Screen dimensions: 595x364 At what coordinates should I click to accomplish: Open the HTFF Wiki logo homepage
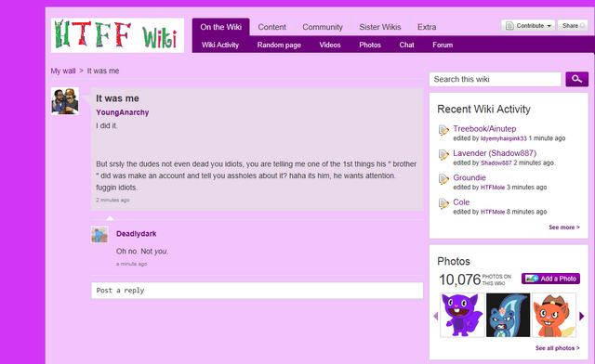[x=118, y=35]
